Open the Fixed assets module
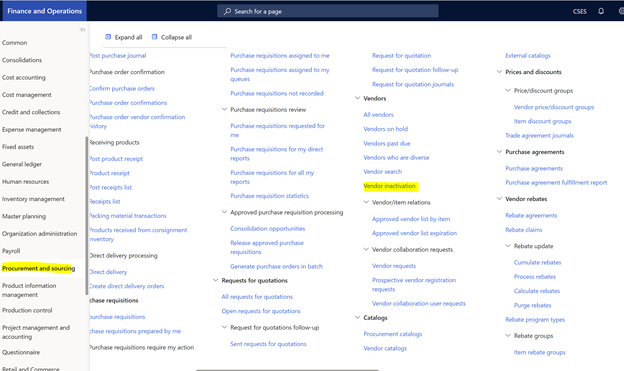 pos(18,146)
